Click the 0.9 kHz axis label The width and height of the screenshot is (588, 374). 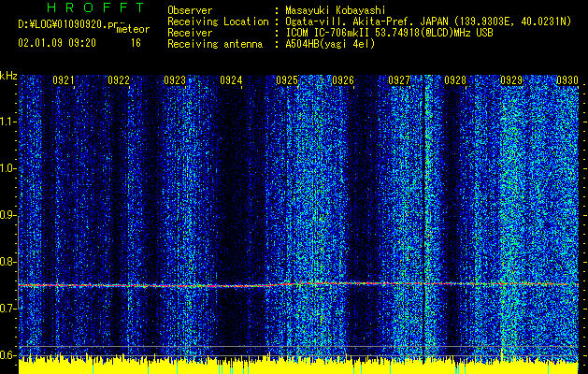(7, 215)
